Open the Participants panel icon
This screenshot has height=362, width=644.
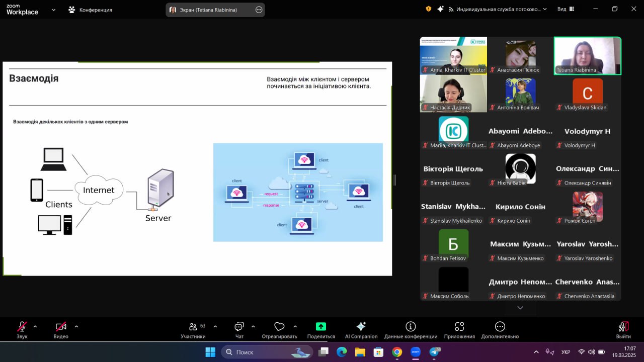click(x=193, y=326)
